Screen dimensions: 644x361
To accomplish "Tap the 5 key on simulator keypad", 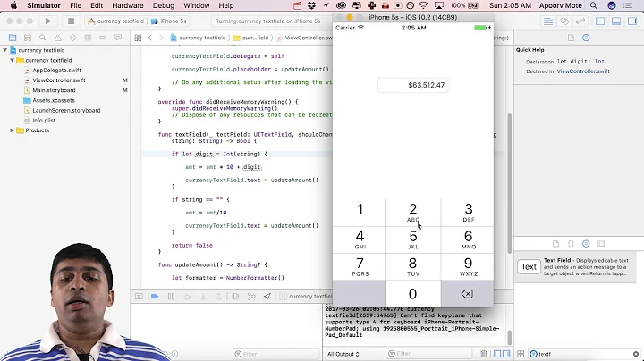I will [412, 240].
